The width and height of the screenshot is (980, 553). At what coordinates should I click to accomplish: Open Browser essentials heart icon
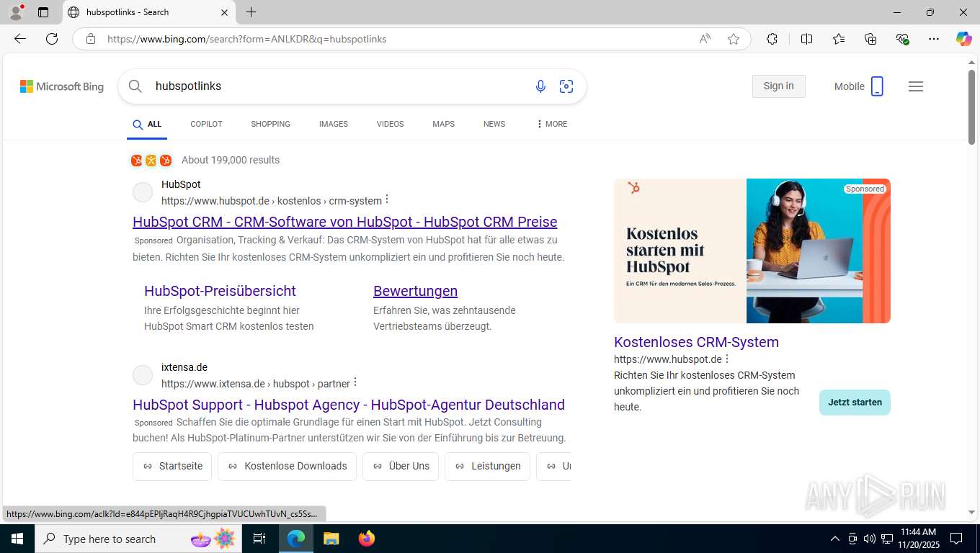902,39
